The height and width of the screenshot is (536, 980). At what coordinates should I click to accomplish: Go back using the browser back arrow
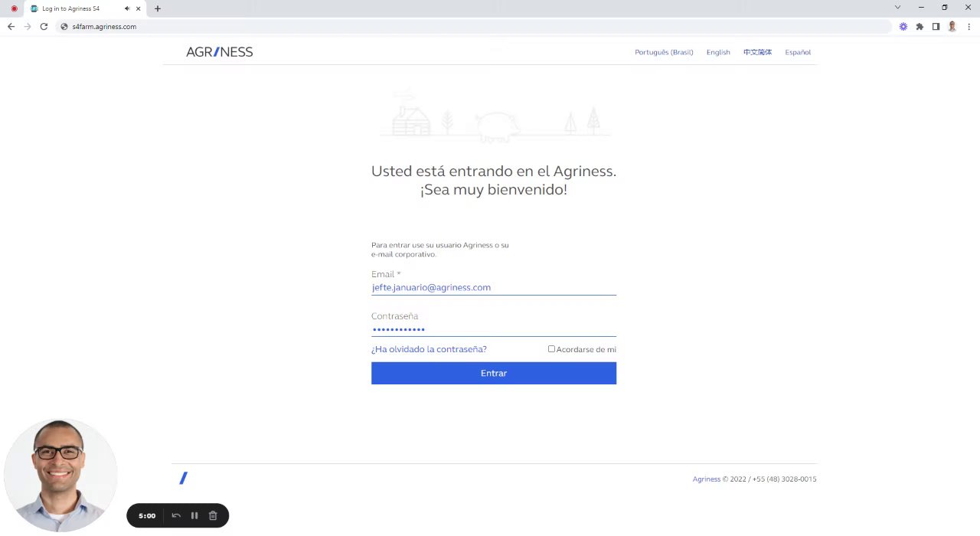click(x=11, y=26)
